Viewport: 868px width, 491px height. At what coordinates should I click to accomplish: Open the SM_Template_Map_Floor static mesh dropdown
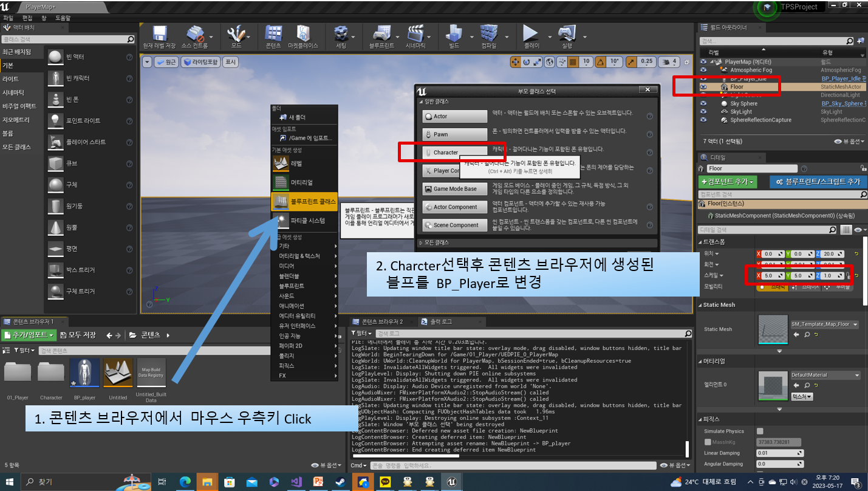click(x=825, y=324)
